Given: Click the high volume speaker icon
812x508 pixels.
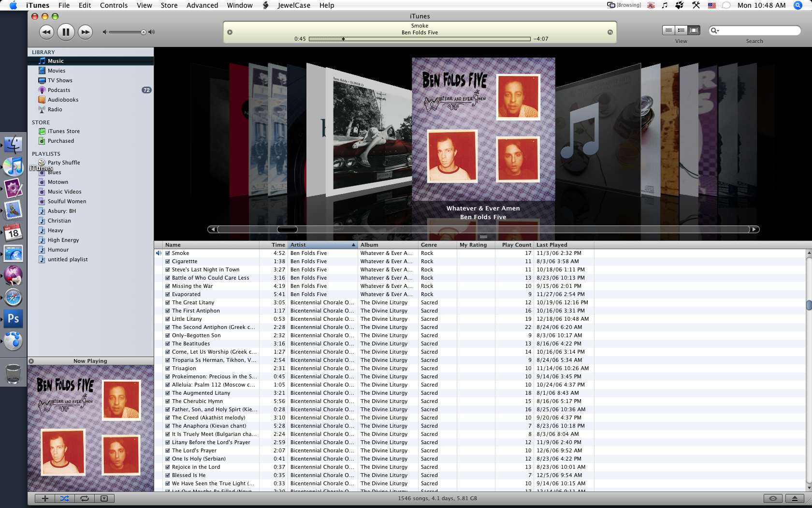Looking at the screenshot, I should 151,32.
